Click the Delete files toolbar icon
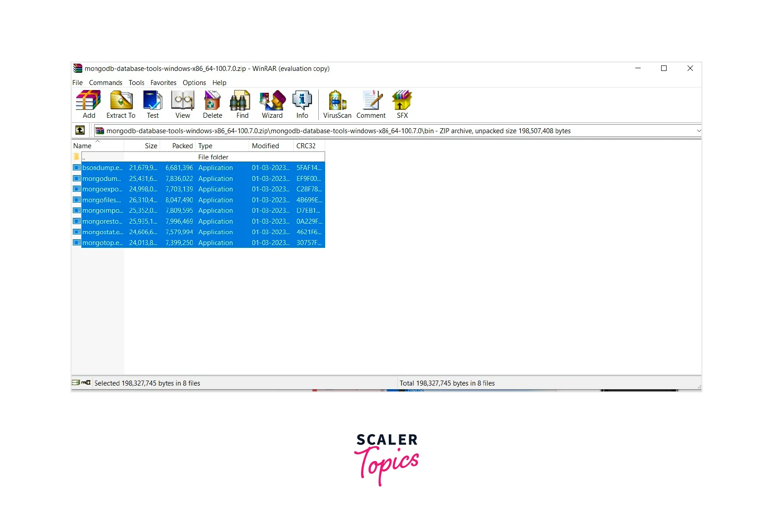Screen dimensions: 773x532 [x=212, y=104]
